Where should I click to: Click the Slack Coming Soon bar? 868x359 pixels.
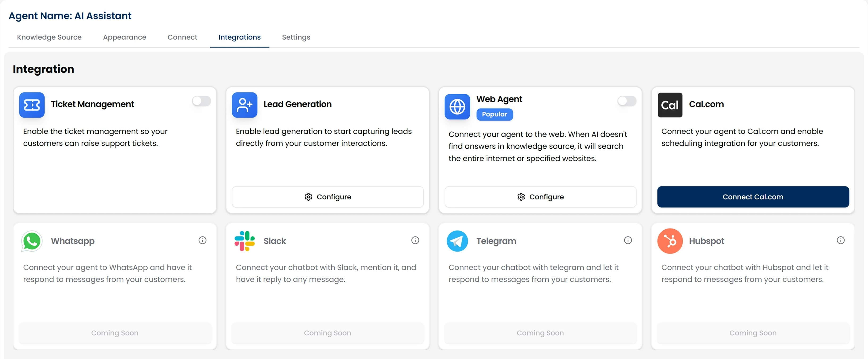tap(327, 333)
